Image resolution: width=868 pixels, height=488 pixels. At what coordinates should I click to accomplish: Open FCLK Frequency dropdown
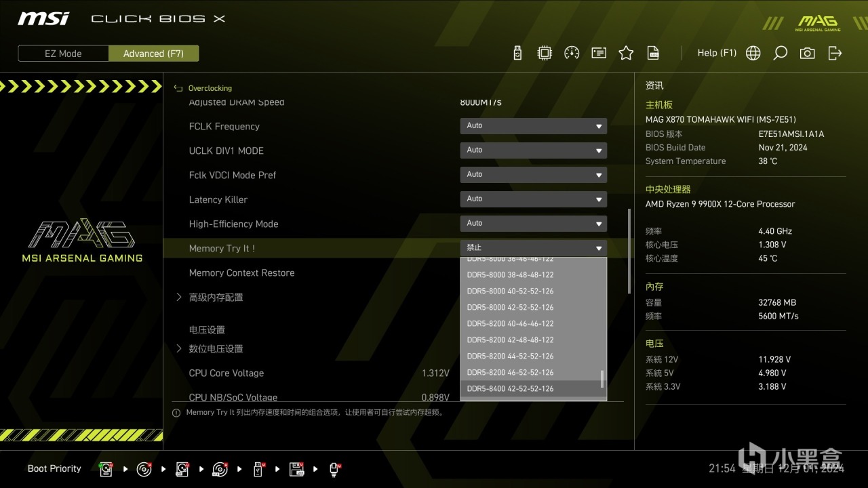pyautogui.click(x=534, y=126)
